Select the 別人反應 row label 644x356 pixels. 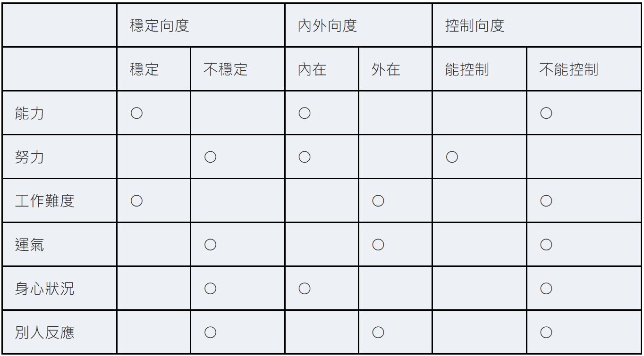point(45,332)
